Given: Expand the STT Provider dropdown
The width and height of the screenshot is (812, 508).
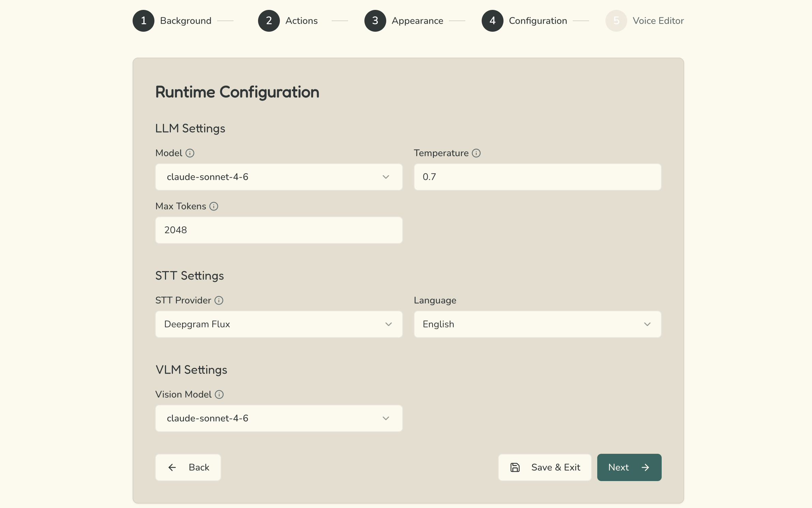Looking at the screenshot, I should coord(279,324).
